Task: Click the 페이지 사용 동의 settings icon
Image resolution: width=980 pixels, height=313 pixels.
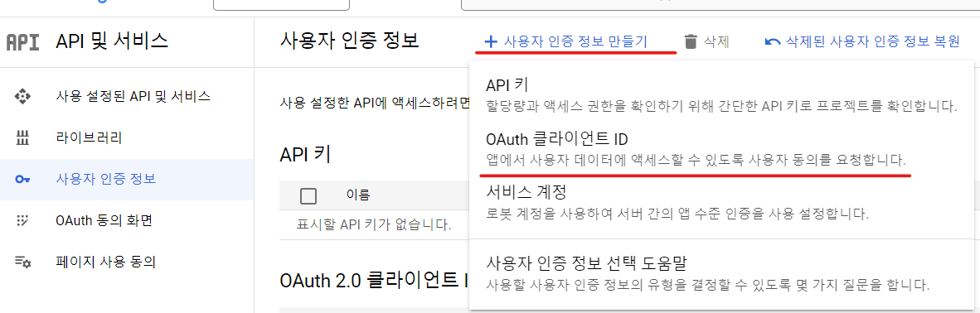Action: coord(22,262)
